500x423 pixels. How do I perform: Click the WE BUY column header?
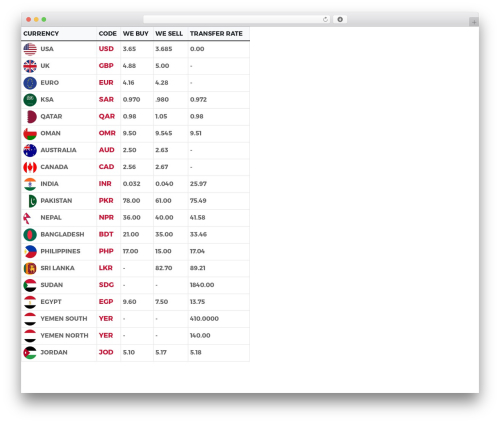[135, 33]
